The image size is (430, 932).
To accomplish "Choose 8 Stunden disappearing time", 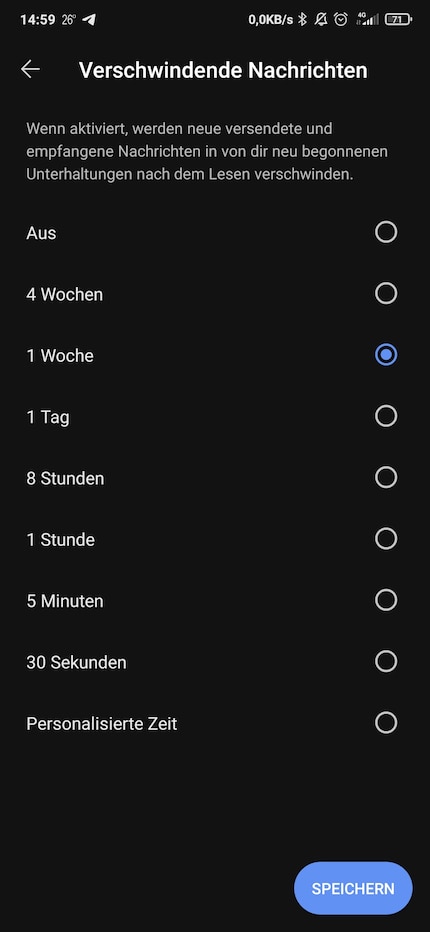I will pyautogui.click(x=386, y=477).
